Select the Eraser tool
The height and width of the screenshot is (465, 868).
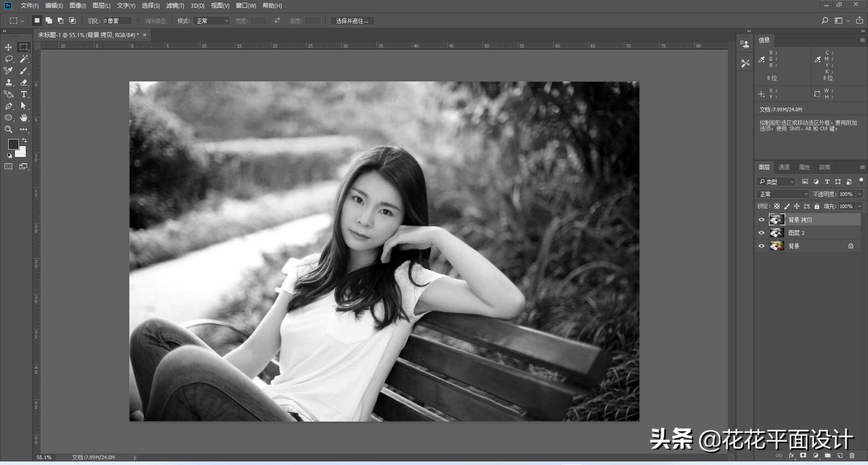[x=24, y=83]
